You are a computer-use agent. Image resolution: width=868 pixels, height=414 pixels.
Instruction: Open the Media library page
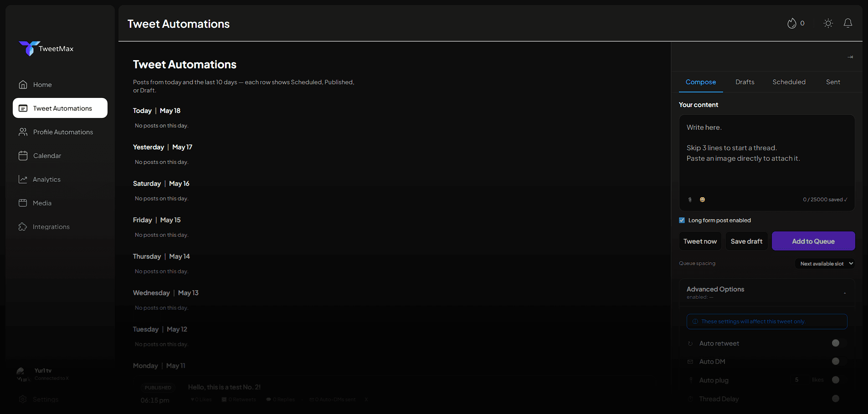click(60, 203)
